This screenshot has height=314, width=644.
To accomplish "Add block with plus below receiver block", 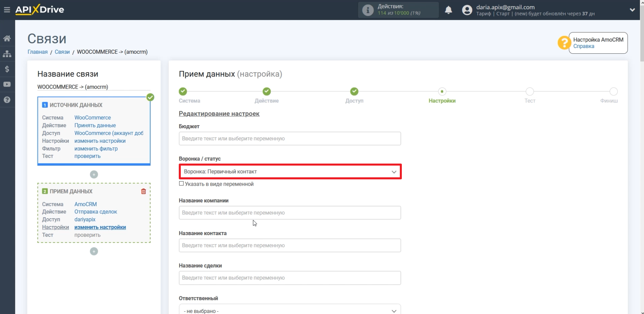I will (94, 251).
